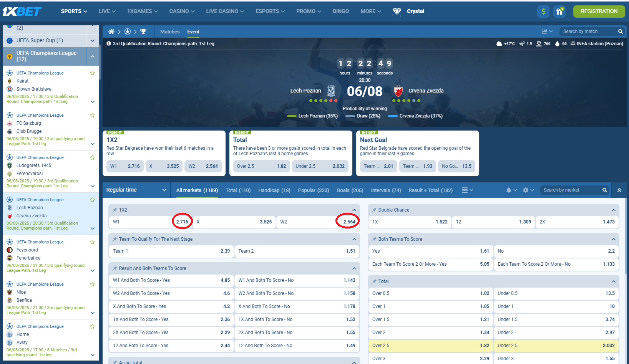Bet on W1 at 2.716 in 1X2 market
629x364 pixels.
(x=151, y=222)
